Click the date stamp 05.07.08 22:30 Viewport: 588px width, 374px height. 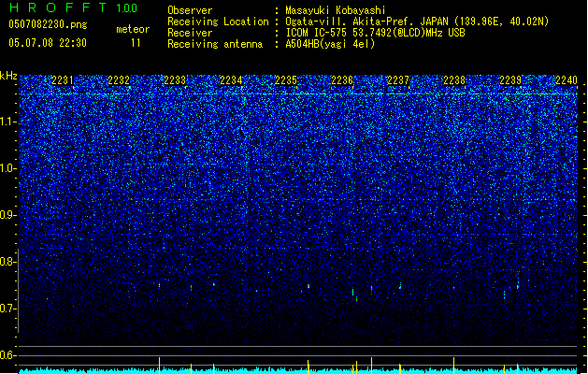48,43
